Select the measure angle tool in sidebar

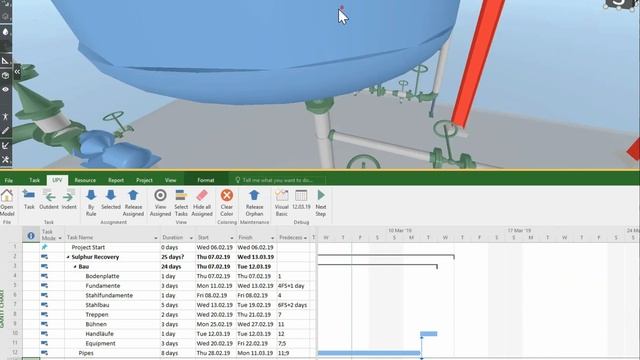point(5,61)
